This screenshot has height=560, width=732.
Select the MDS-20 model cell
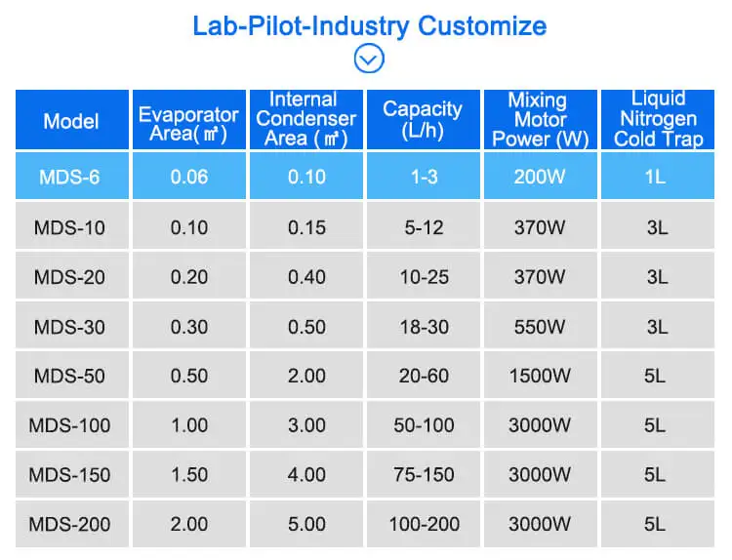(71, 278)
